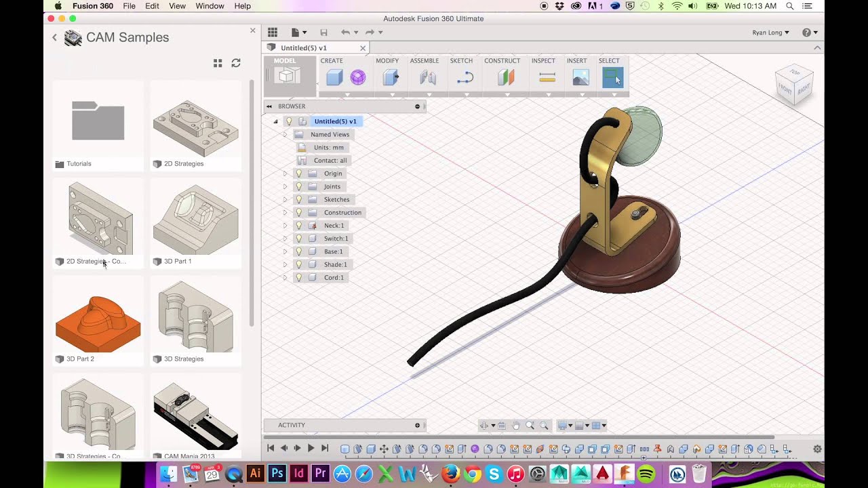Select the Create Box tool icon

pyautogui.click(x=334, y=77)
